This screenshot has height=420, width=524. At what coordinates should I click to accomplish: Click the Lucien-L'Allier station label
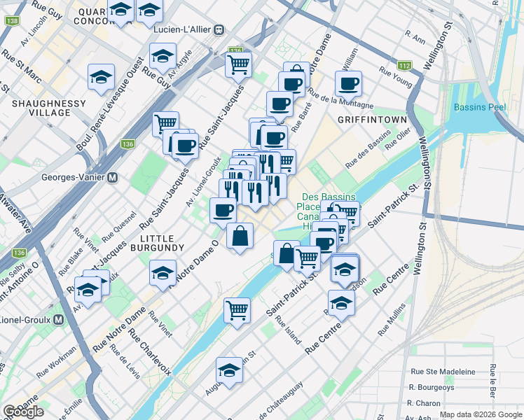click(x=182, y=29)
